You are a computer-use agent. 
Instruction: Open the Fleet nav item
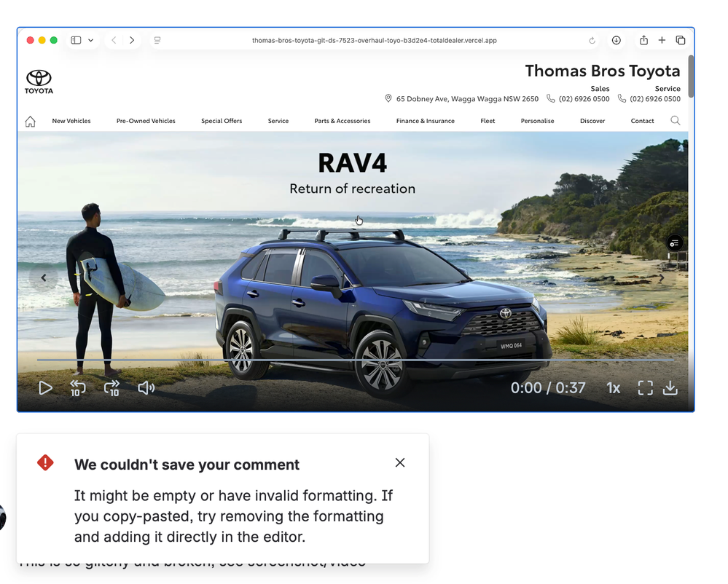pyautogui.click(x=488, y=121)
